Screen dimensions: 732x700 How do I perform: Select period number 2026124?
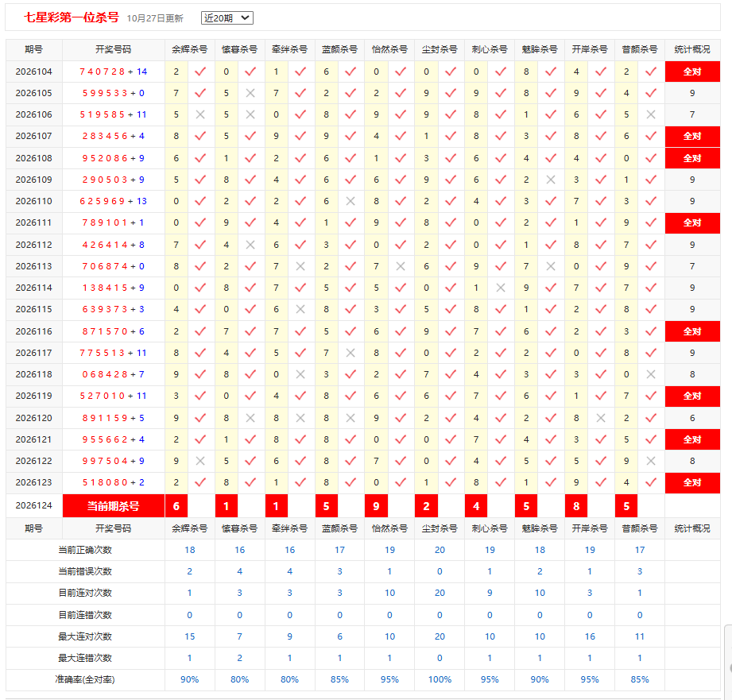[x=33, y=505]
